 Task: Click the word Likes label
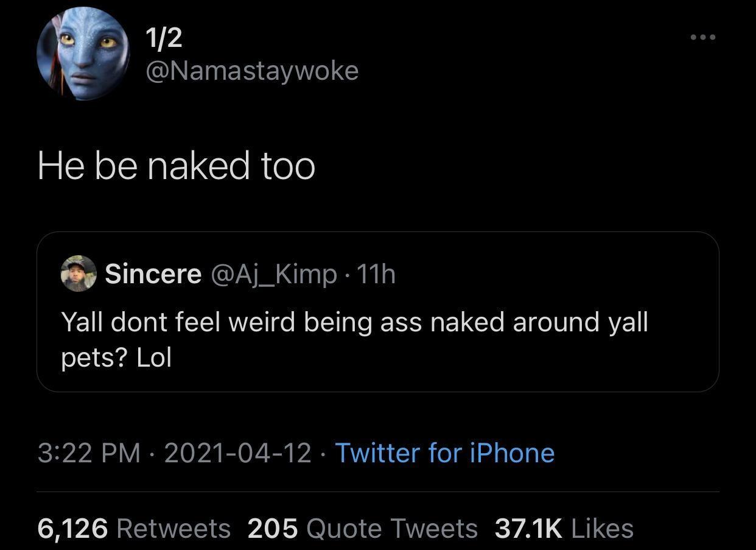[603, 528]
